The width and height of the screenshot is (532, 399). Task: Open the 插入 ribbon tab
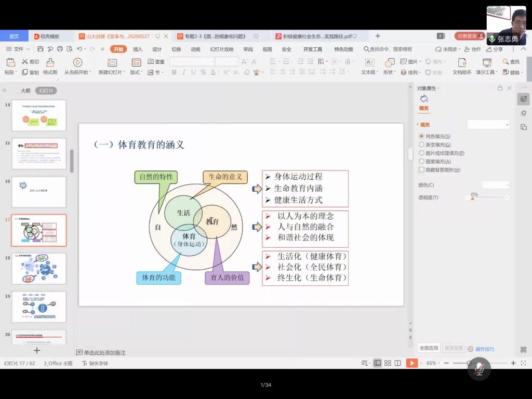138,49
